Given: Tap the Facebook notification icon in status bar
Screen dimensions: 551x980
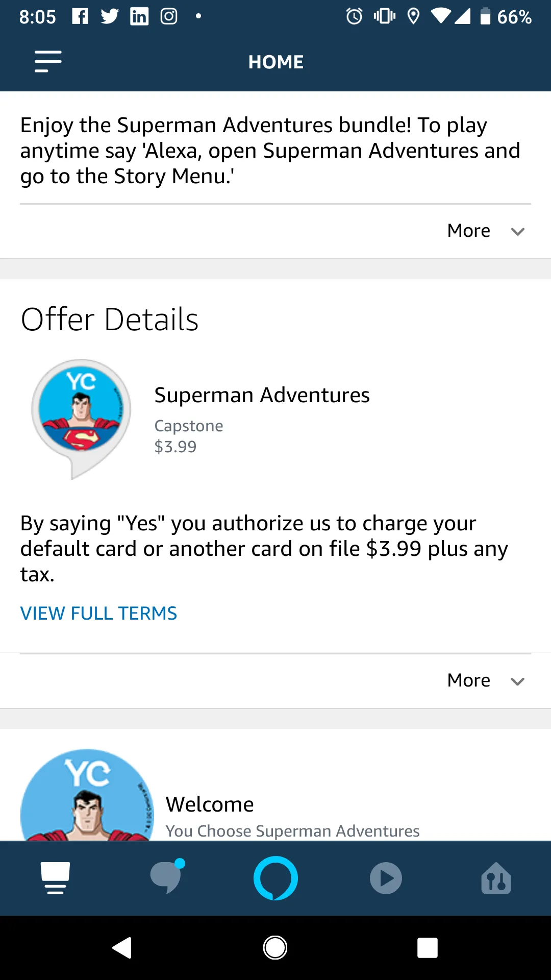Looking at the screenshot, I should coord(80,16).
